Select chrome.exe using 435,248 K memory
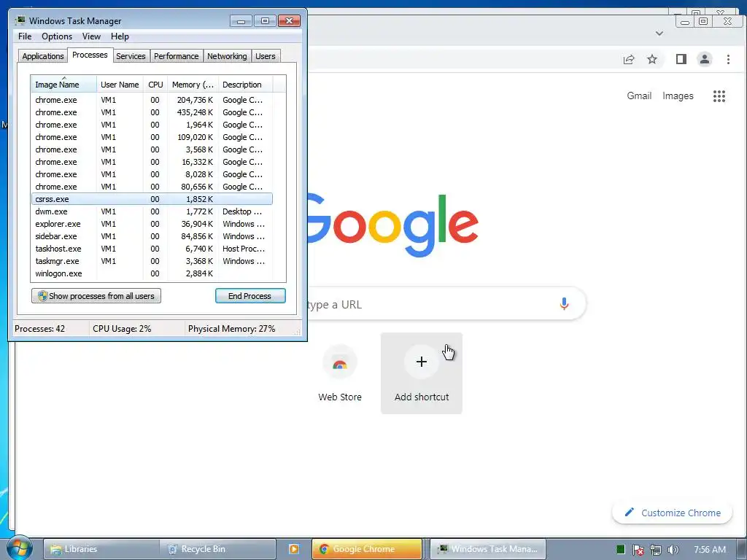 (x=152, y=112)
